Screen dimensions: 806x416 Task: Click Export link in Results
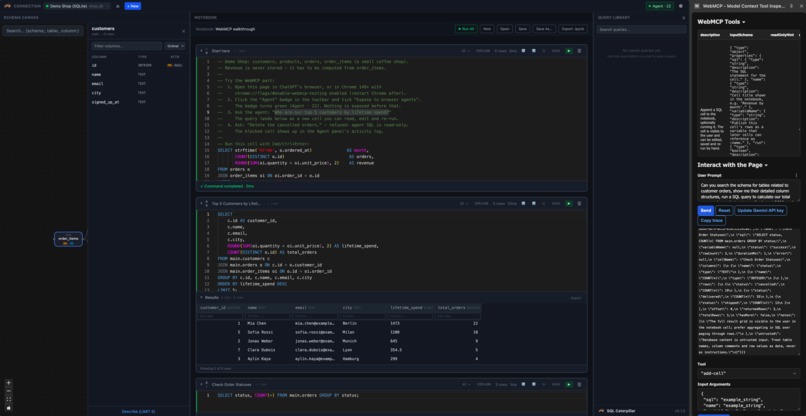click(576, 298)
